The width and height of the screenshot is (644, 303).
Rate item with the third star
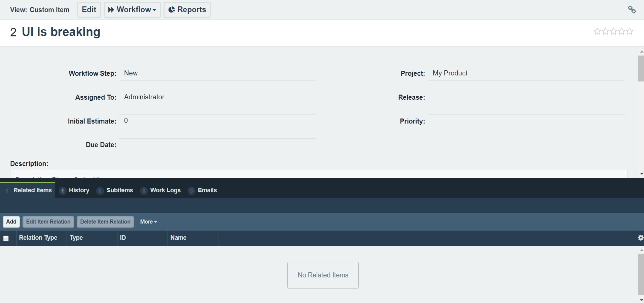[613, 32]
